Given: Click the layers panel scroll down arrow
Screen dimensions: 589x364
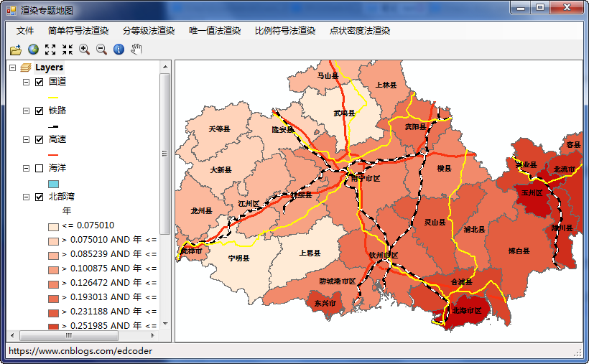Looking at the screenshot, I should [164, 324].
